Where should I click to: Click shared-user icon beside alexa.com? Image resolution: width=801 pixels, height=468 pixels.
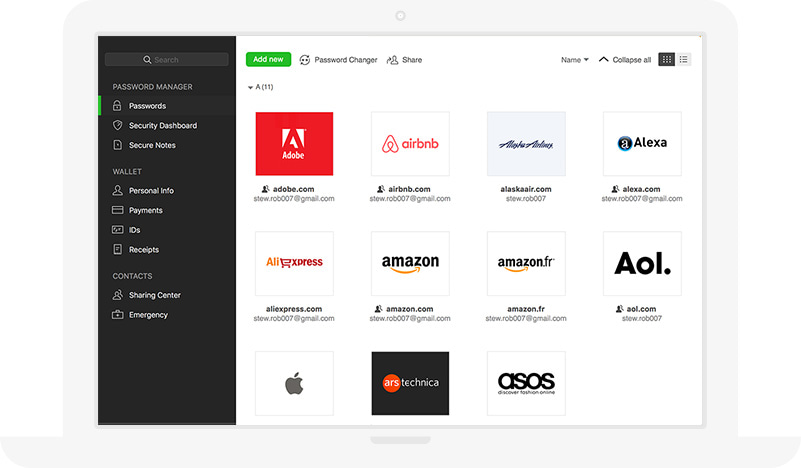(616, 189)
